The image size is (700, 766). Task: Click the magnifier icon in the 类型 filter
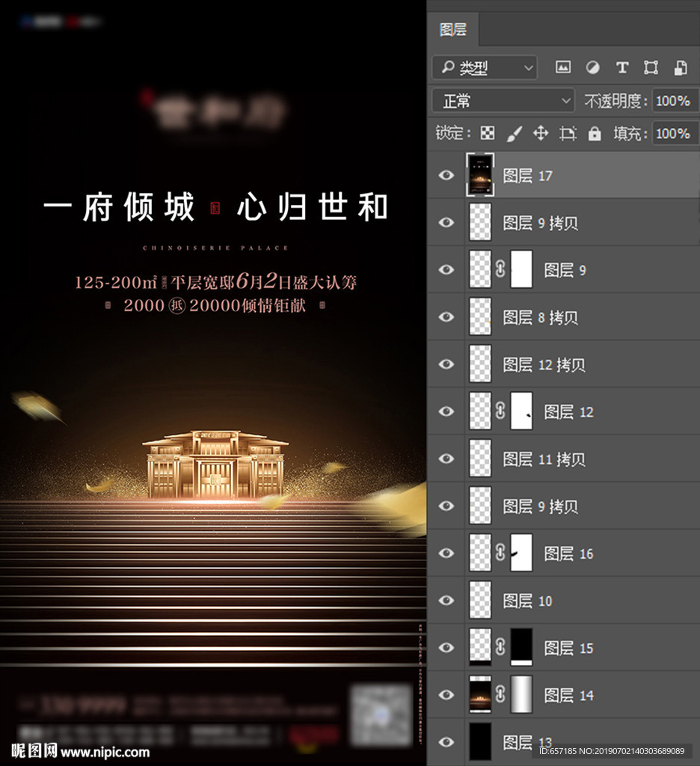[447, 67]
